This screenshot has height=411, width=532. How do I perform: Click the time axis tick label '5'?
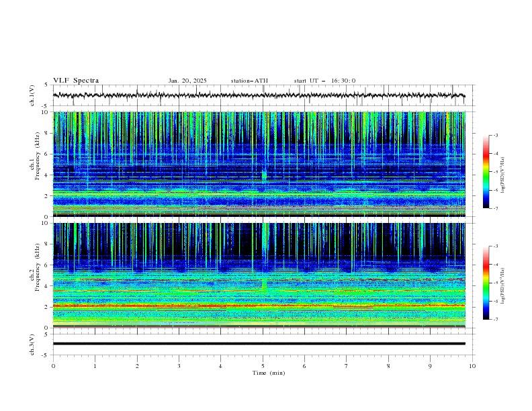point(263,366)
